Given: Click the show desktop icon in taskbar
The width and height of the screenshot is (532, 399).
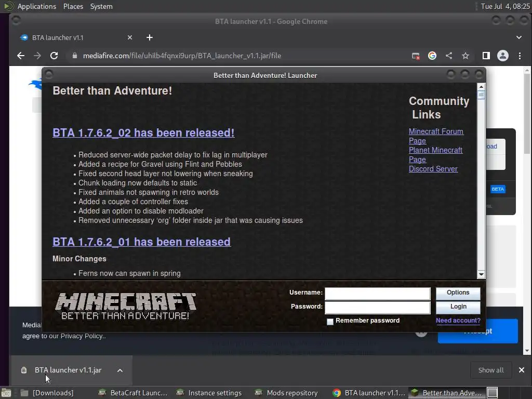Looking at the screenshot, I should tap(6, 393).
